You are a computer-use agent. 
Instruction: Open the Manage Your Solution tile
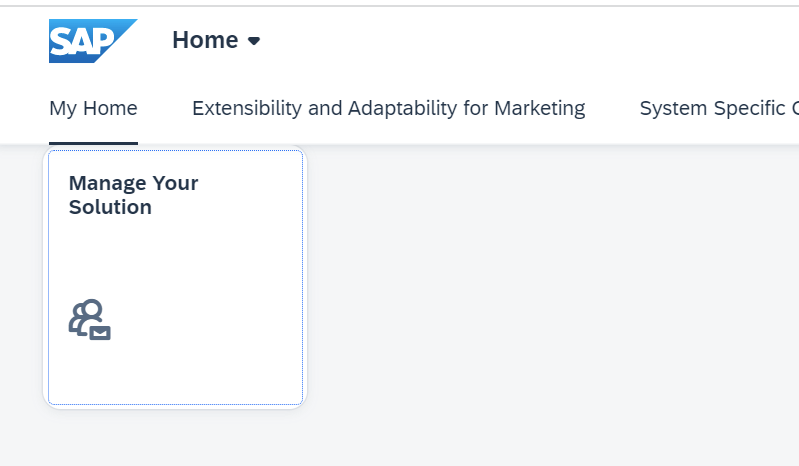(175, 277)
